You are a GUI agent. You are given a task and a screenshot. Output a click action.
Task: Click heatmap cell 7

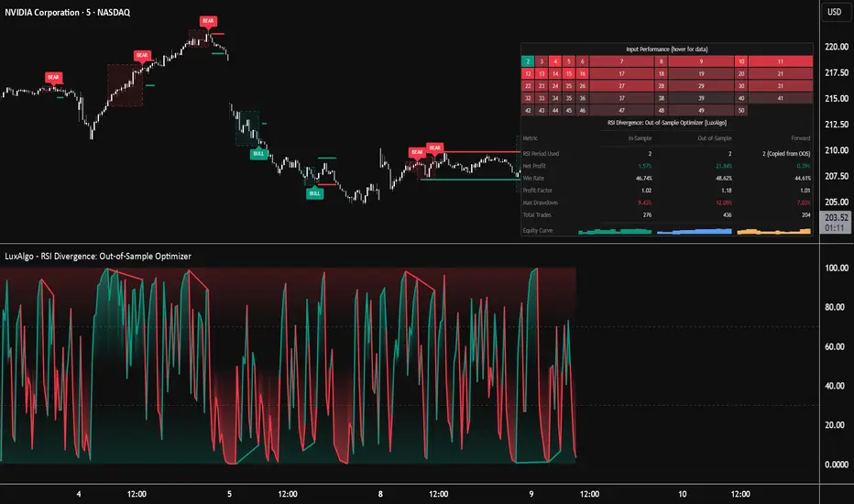tap(621, 61)
